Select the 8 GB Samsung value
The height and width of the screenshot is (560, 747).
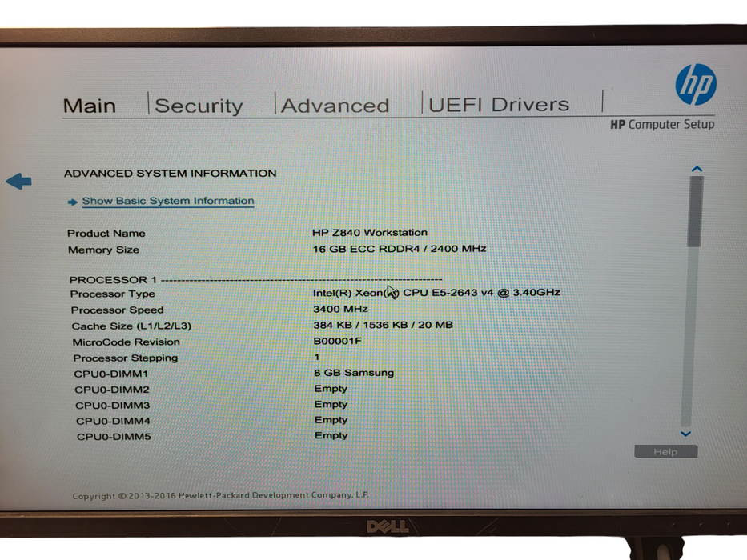354,372
